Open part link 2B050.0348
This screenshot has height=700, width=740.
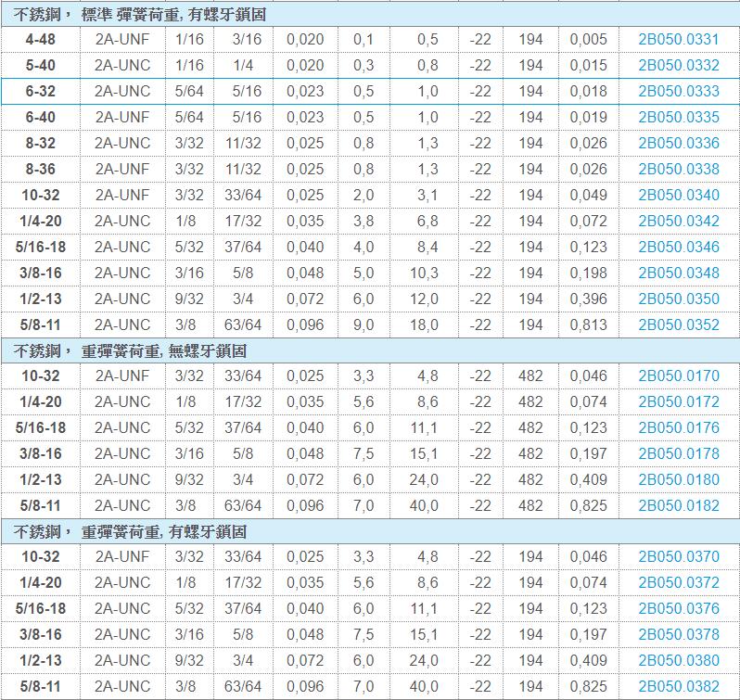(678, 273)
